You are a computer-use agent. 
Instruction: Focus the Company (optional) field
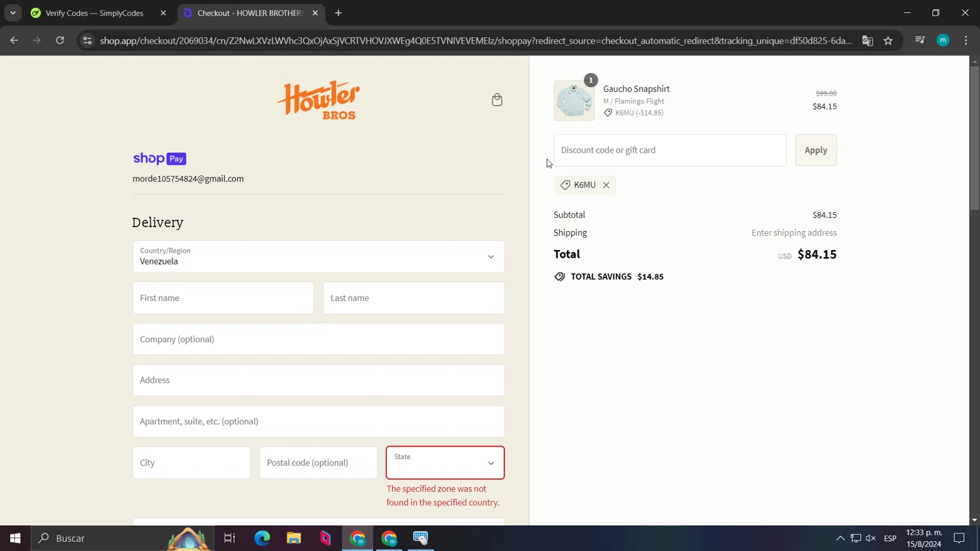(x=318, y=339)
